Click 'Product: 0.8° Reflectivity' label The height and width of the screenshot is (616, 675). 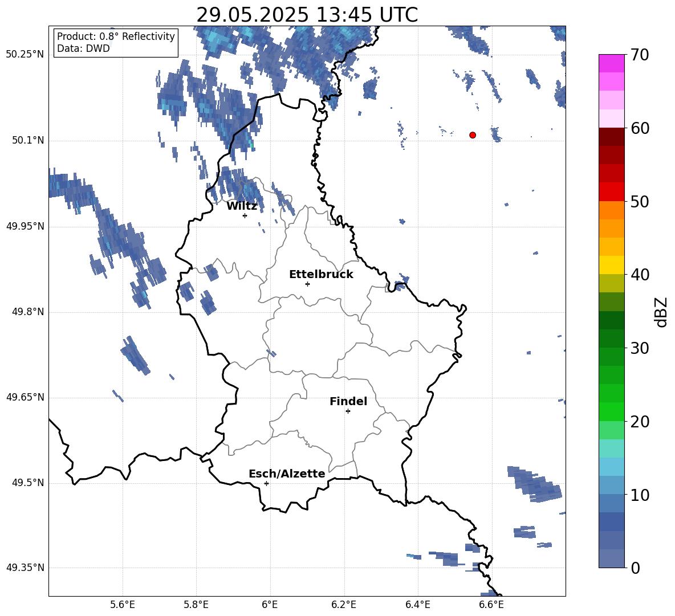116,36
